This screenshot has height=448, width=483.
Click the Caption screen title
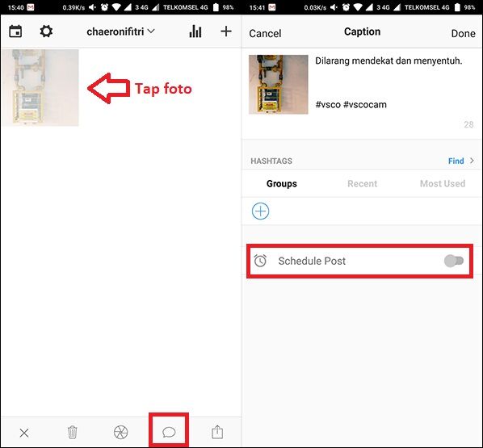coord(362,31)
